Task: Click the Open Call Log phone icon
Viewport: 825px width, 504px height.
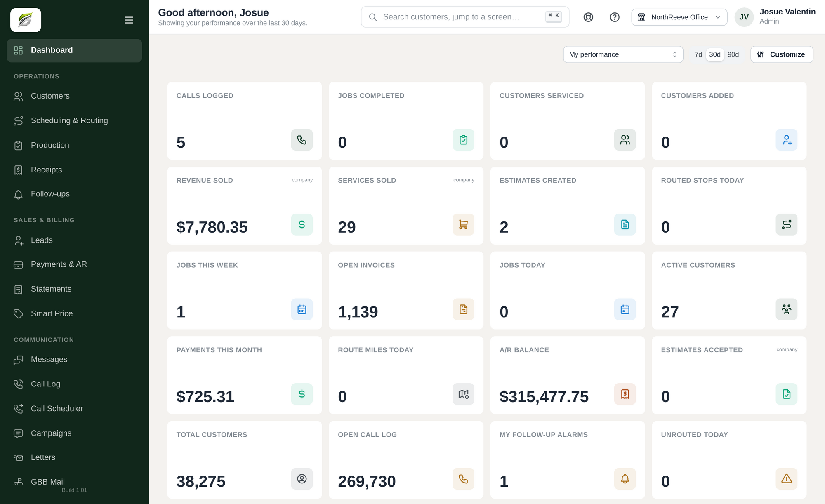Action: click(463, 479)
